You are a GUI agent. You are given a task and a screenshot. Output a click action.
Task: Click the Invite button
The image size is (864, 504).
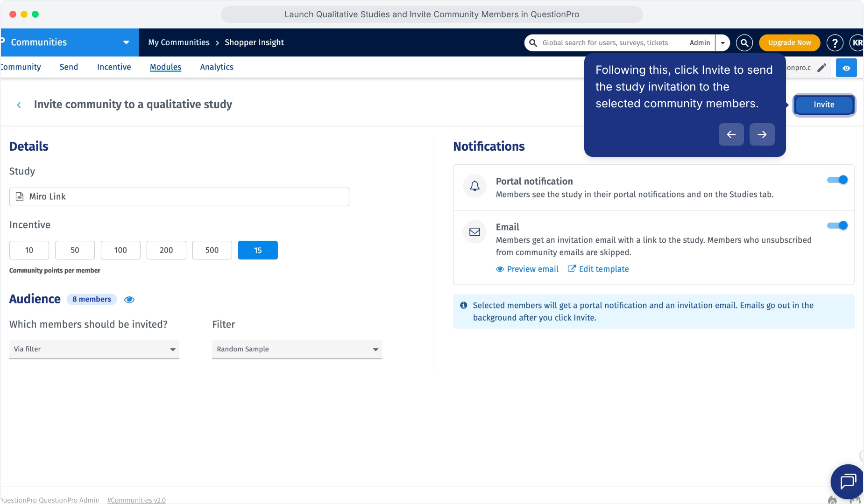point(824,105)
